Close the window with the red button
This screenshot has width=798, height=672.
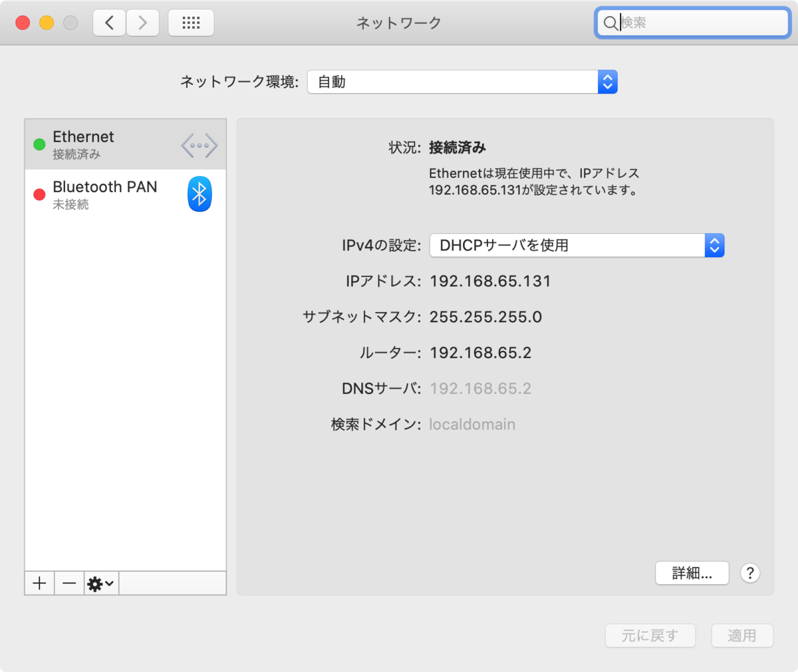[x=23, y=23]
